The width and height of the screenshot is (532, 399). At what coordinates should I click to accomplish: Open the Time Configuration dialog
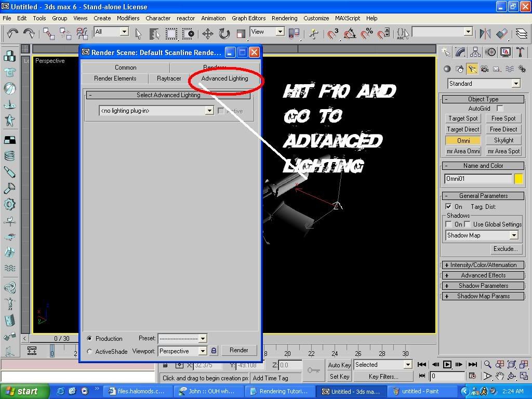[x=472, y=376]
